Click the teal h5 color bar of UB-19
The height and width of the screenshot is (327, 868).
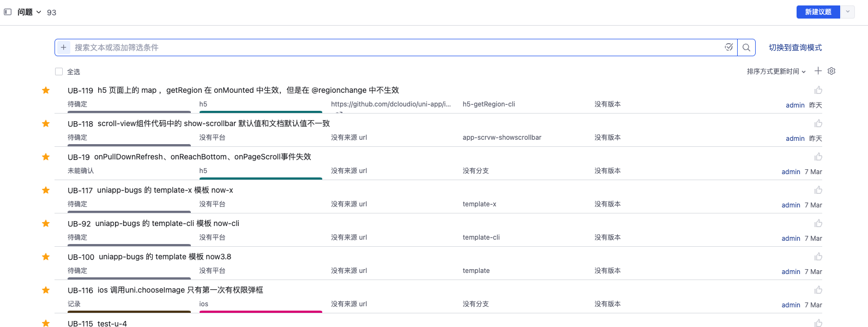pos(261,179)
